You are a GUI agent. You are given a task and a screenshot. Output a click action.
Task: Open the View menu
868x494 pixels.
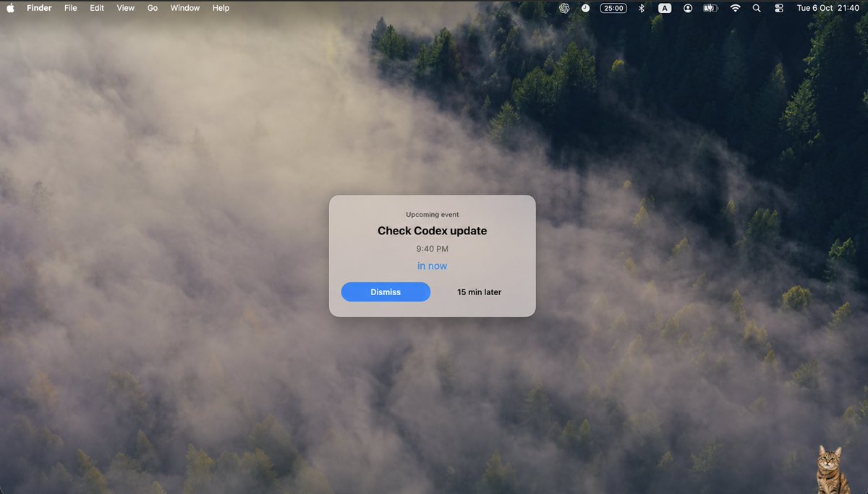126,8
